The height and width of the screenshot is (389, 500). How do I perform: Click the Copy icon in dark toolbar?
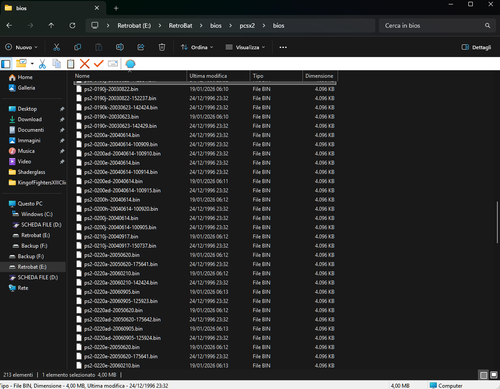[77, 47]
